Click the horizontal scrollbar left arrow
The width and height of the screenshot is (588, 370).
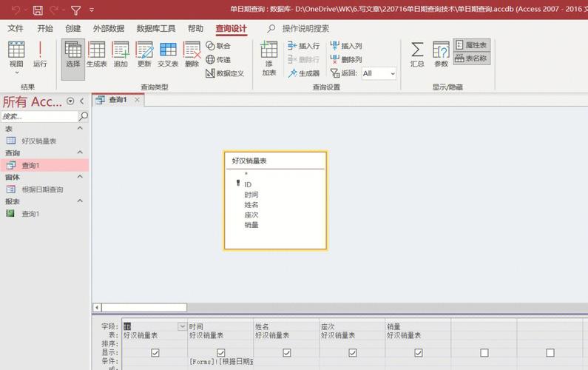(x=97, y=307)
